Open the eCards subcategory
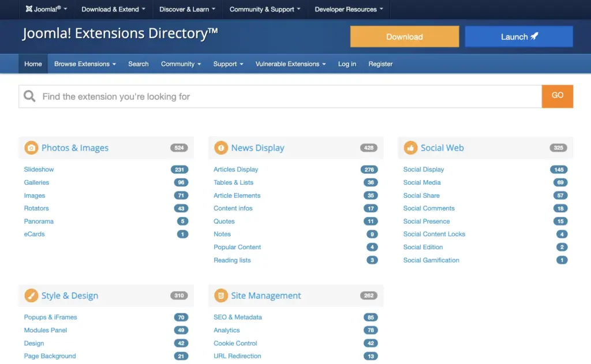 [34, 234]
